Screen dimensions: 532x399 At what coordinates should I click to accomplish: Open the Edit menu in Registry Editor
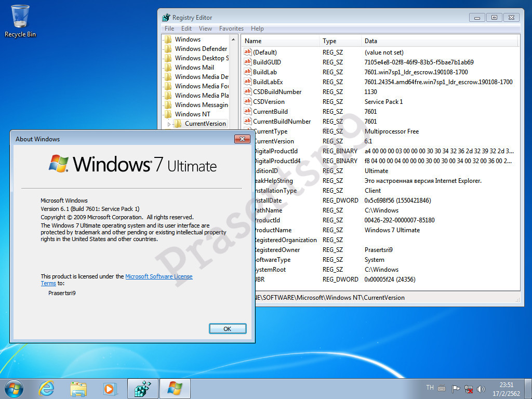pos(187,29)
